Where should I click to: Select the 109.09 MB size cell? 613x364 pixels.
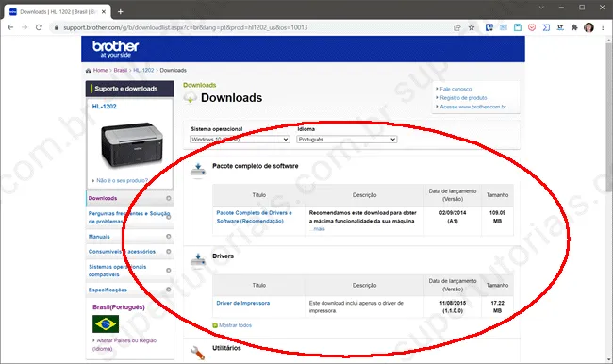(497, 221)
